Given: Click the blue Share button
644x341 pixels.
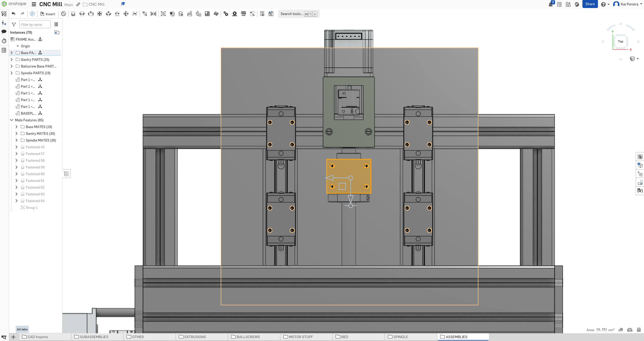Looking at the screenshot, I should 590,4.
